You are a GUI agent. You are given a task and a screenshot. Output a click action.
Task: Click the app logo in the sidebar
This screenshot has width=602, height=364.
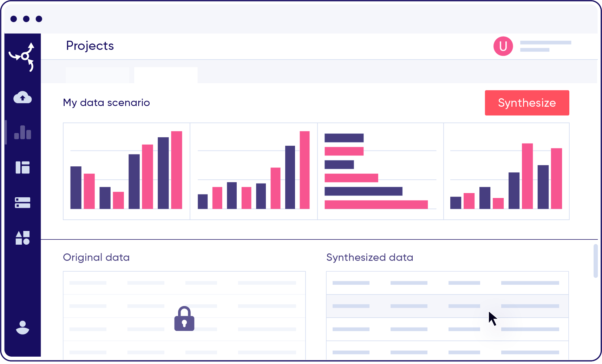(x=22, y=56)
